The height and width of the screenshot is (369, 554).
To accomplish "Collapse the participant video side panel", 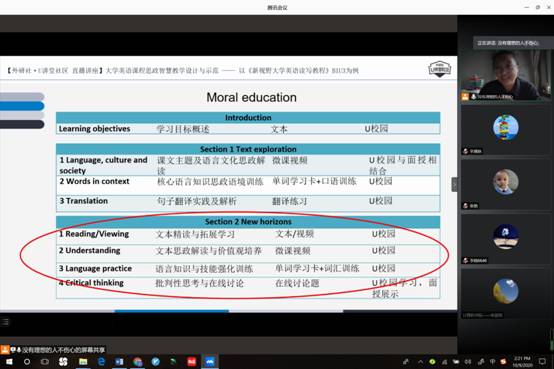I will pos(454,184).
